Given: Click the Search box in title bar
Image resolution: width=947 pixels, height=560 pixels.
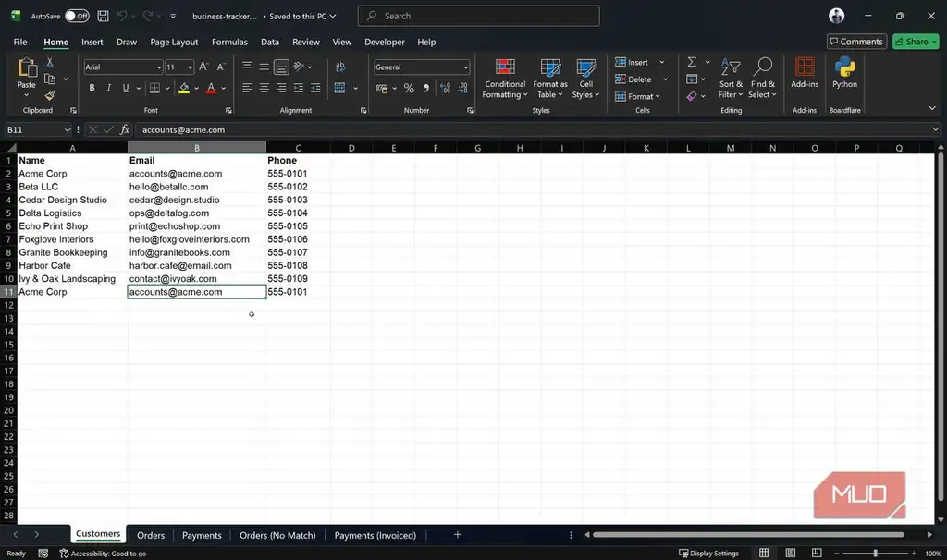Looking at the screenshot, I should click(x=478, y=16).
